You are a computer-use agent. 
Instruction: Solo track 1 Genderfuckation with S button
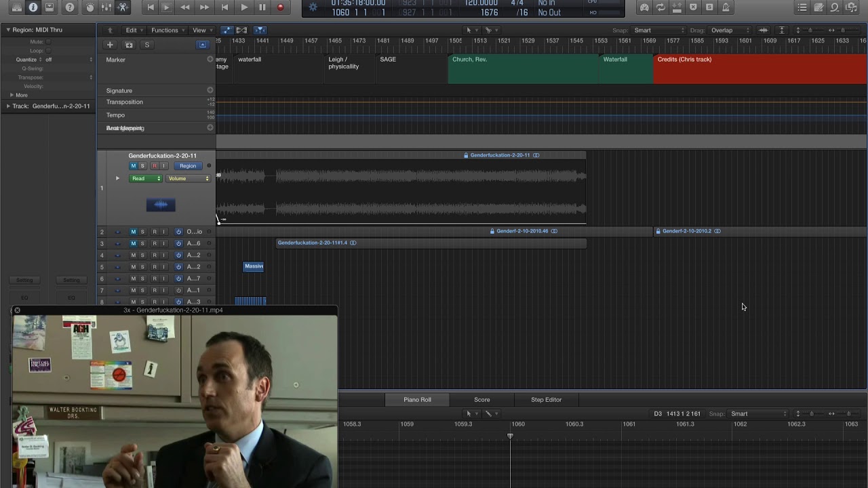pyautogui.click(x=142, y=166)
